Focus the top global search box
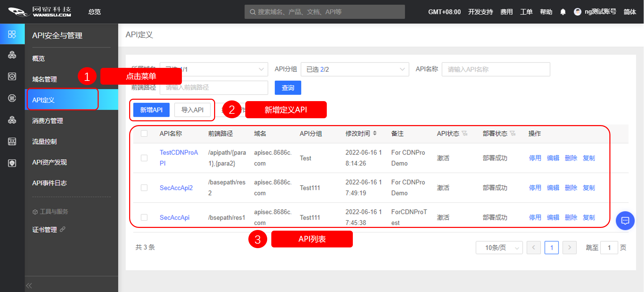Screen dimensions: 644x292 (325, 12)
